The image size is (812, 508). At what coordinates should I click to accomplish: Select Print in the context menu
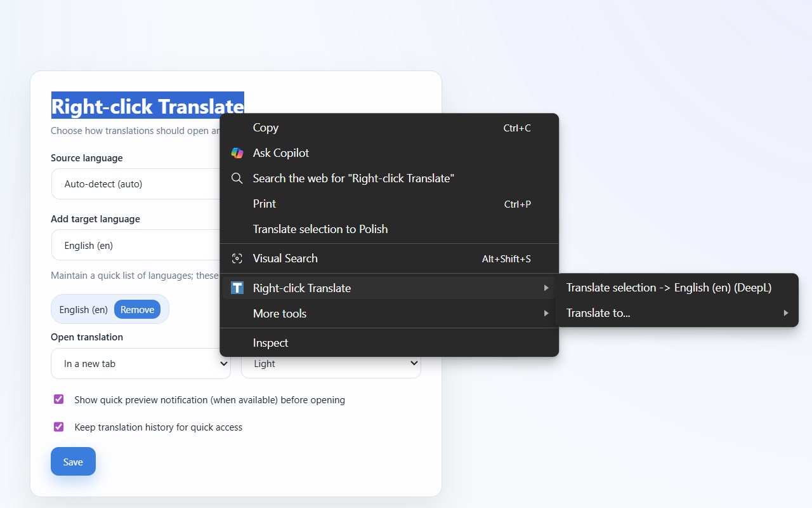(x=389, y=204)
